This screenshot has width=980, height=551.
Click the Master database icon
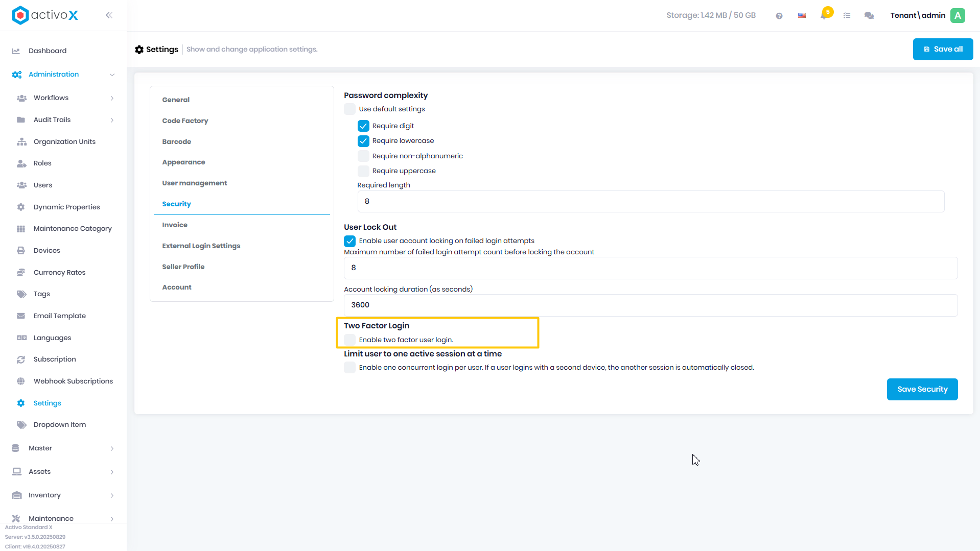[x=15, y=448]
